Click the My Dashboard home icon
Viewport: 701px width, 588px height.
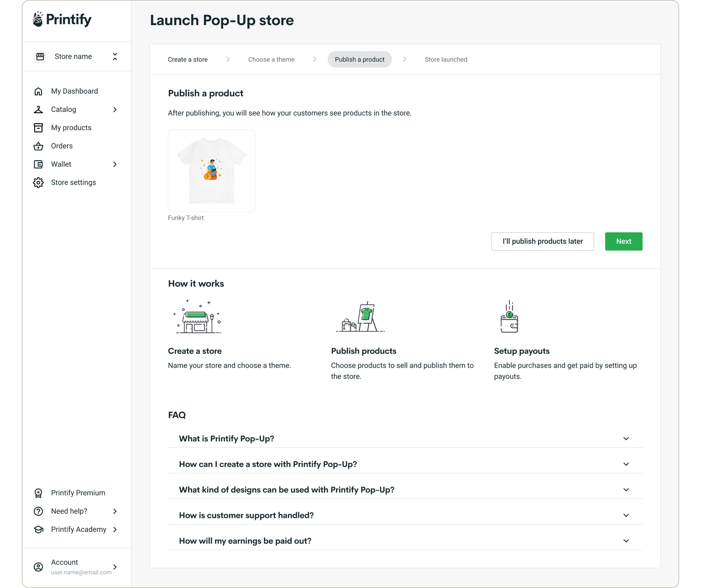pyautogui.click(x=38, y=91)
